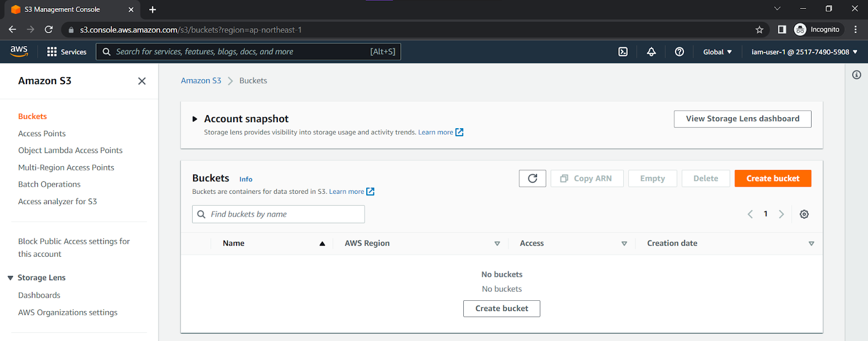Open Multi-Region Access Points
Viewport: 868px width, 341px height.
point(66,167)
